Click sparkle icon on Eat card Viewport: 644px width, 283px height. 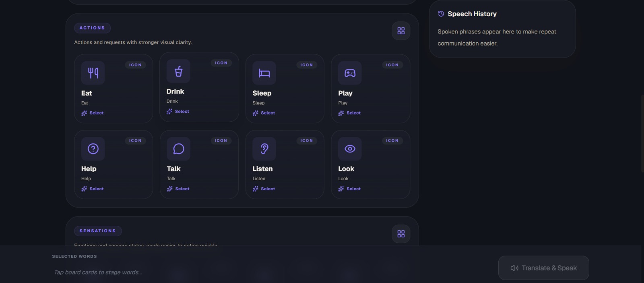pos(84,113)
